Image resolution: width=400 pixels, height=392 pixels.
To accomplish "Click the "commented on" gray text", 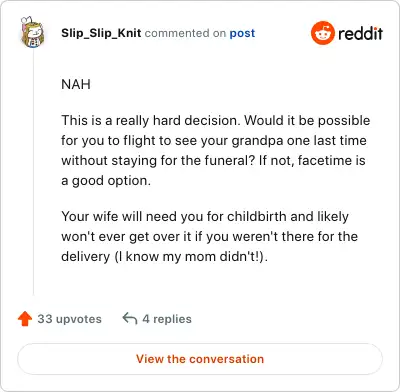I will click(x=185, y=33).
